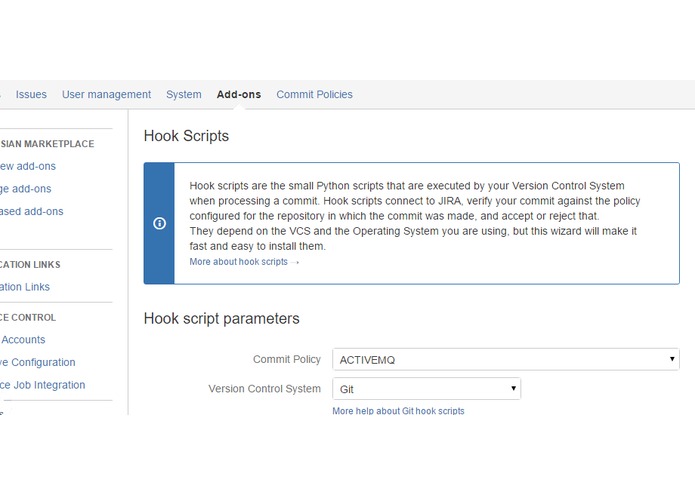Open the Issues admin tab
The width and height of the screenshot is (695, 494).
point(31,94)
